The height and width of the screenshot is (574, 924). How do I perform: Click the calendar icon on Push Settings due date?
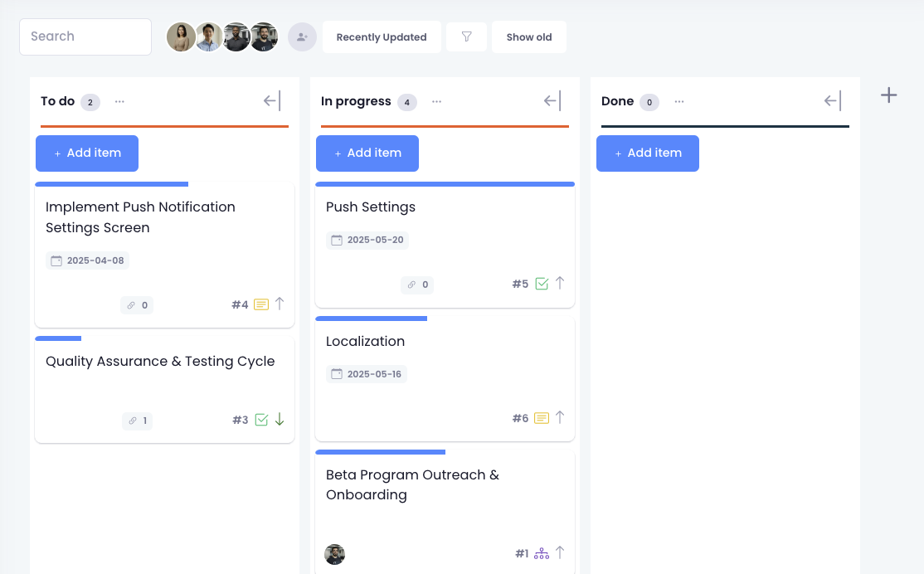coord(338,240)
